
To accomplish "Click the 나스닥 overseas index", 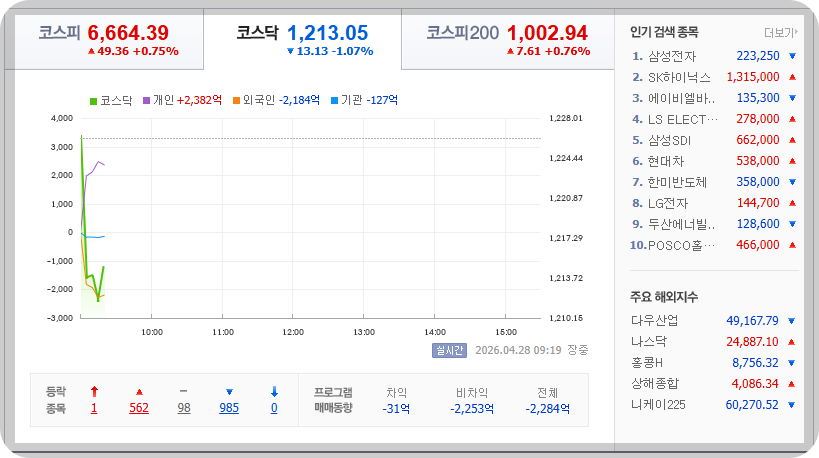I will click(649, 342).
